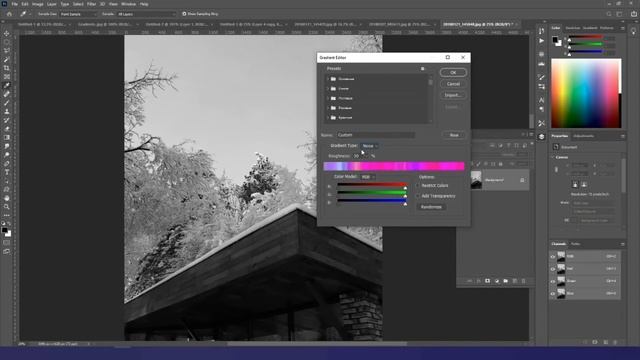Open the Sample Size dropdown
This screenshot has width=640, height=360.
coord(78,14)
